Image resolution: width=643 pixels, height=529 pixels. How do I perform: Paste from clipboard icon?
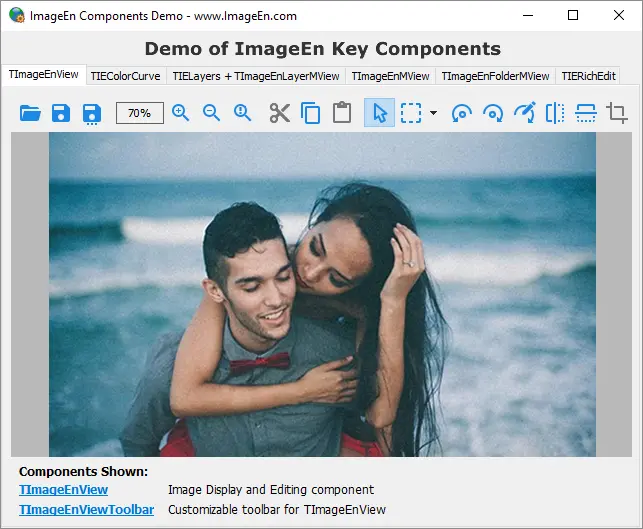tap(342, 113)
